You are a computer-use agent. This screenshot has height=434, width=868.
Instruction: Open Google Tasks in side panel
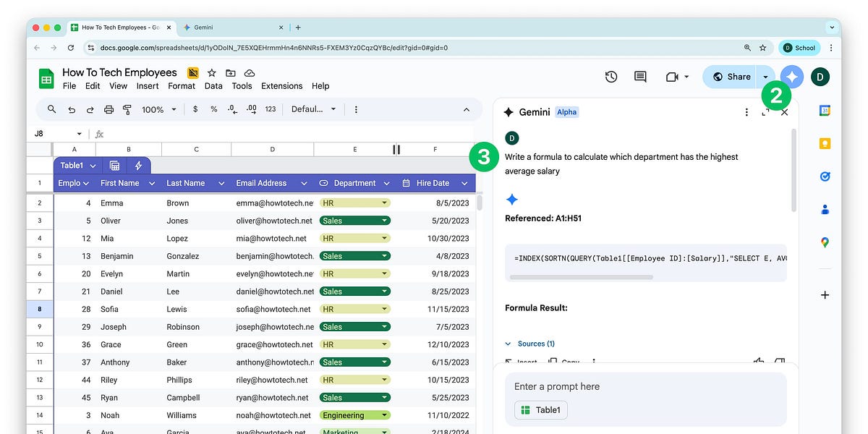pos(825,176)
